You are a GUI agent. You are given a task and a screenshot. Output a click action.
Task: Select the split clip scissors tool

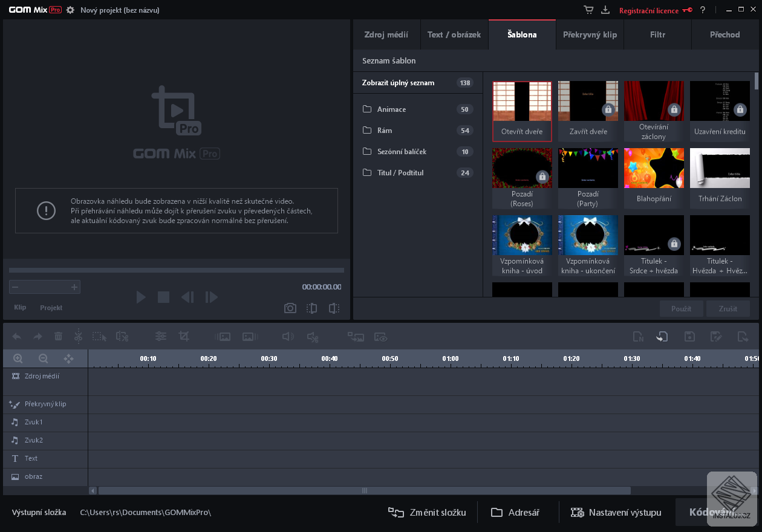point(78,337)
